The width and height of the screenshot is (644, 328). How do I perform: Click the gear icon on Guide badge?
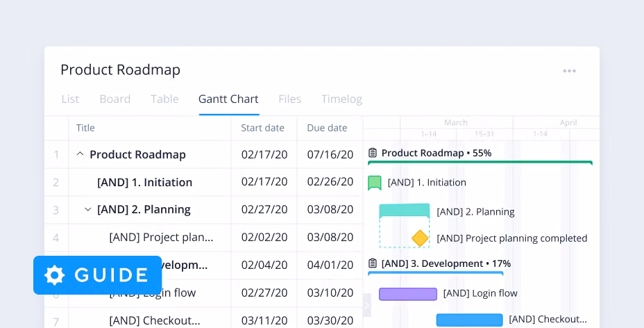click(x=55, y=275)
